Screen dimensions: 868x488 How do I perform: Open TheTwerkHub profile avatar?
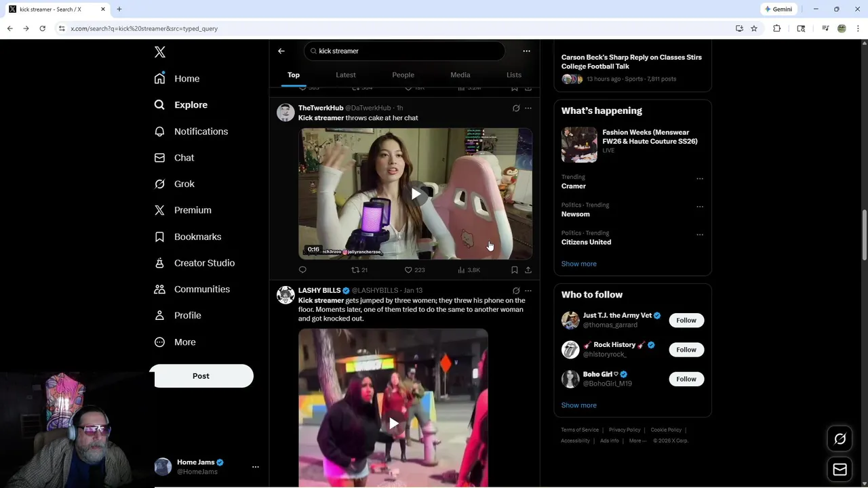pyautogui.click(x=285, y=113)
